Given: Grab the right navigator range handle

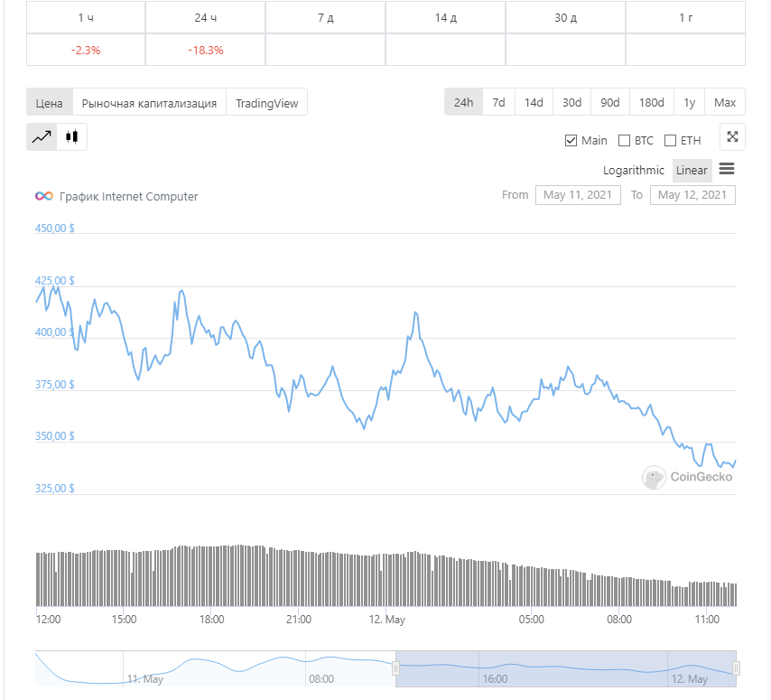Looking at the screenshot, I should click(x=736, y=668).
